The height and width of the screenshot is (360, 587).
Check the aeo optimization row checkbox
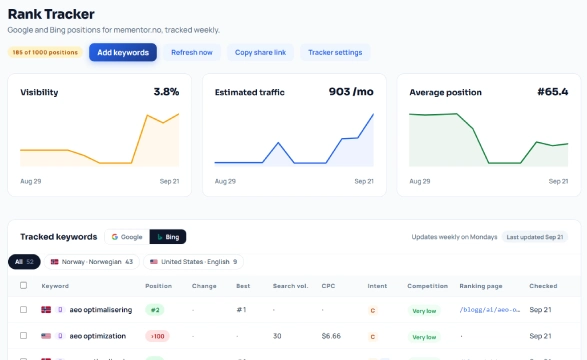click(24, 335)
